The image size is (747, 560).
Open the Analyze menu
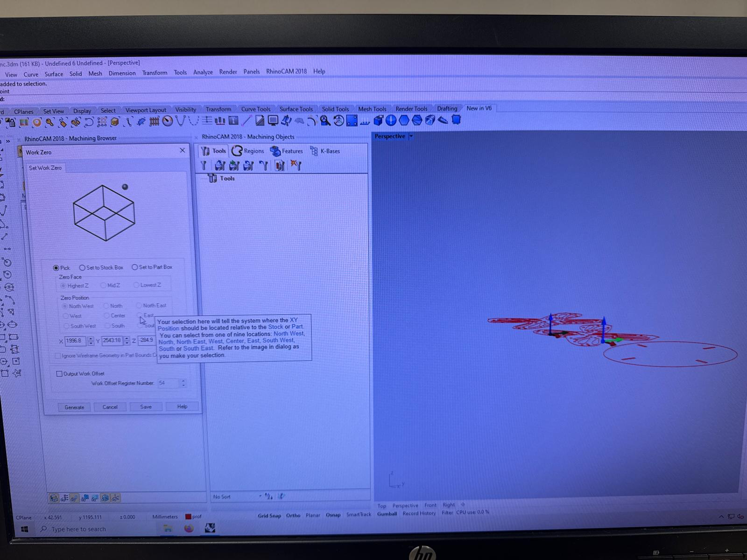pos(203,72)
